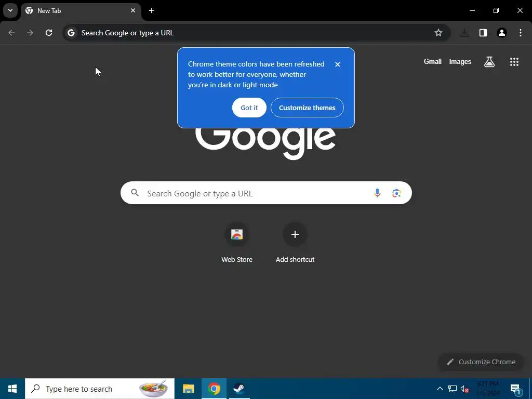
Task: Restore down the Chrome window
Action: point(496,10)
